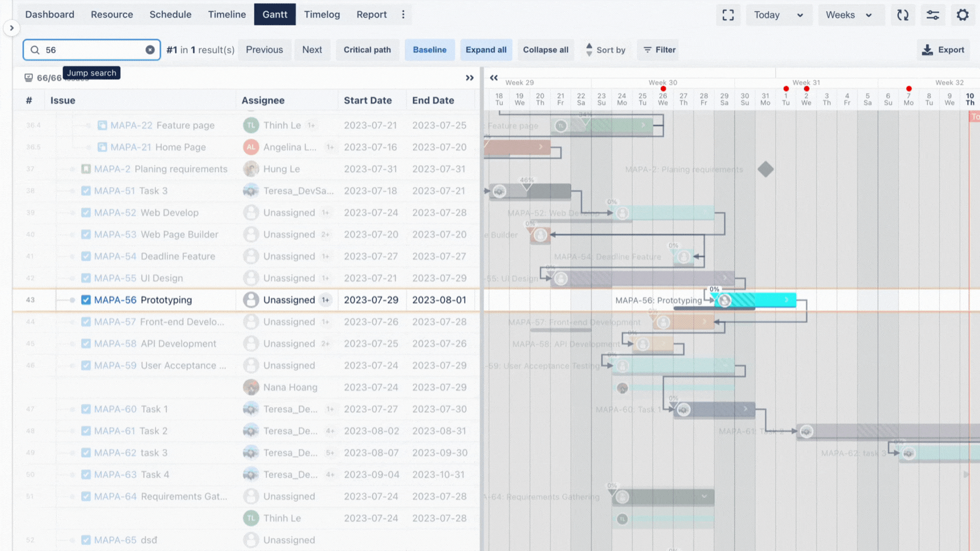Screen dimensions: 980x551
Task: Toggle the checkbox on MAPA-56 Prototyping
Action: point(85,300)
